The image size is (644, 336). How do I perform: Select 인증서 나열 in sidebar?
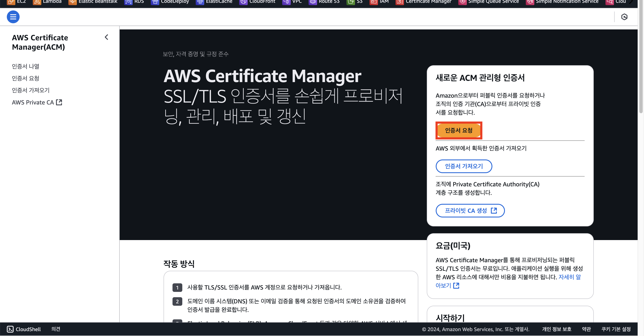[x=26, y=66]
